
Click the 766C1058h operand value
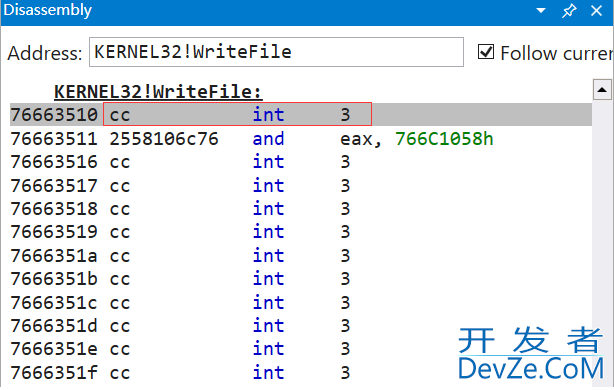(444, 139)
